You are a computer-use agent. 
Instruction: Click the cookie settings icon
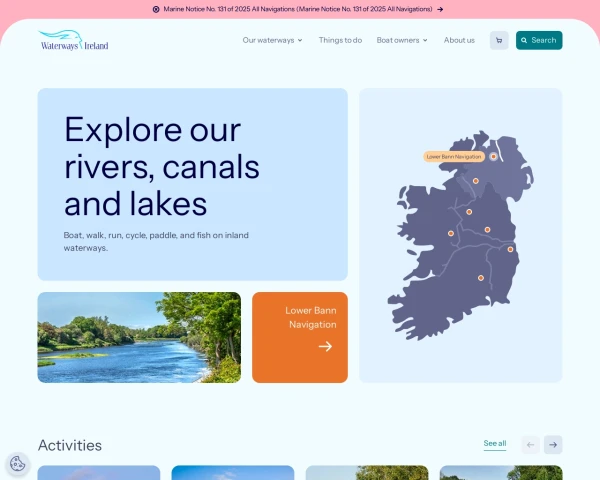tap(18, 464)
